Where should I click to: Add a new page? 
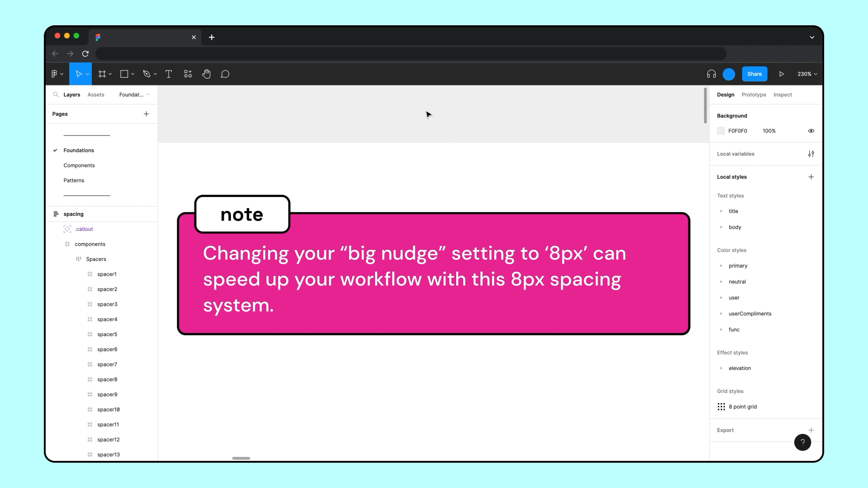[146, 114]
